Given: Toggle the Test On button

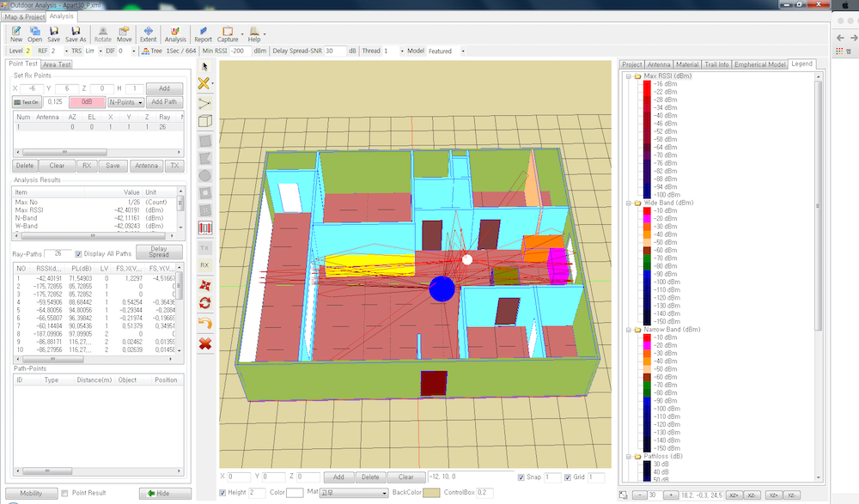Looking at the screenshot, I should pos(27,102).
